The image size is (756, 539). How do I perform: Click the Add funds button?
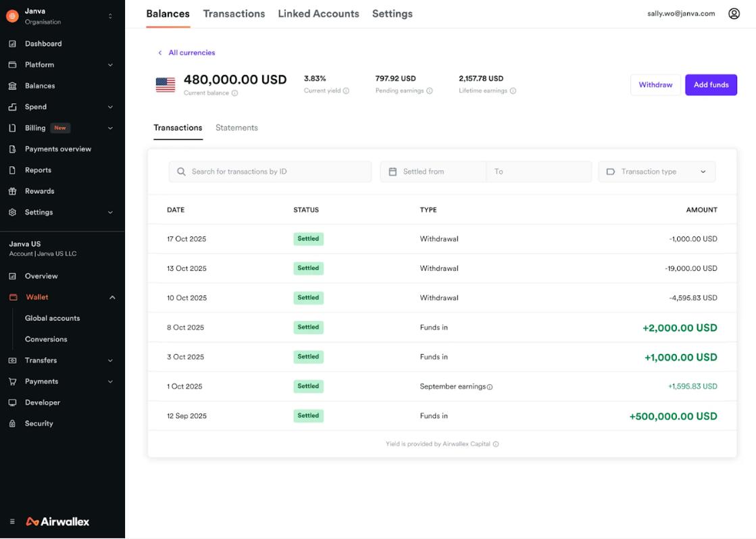(x=711, y=85)
